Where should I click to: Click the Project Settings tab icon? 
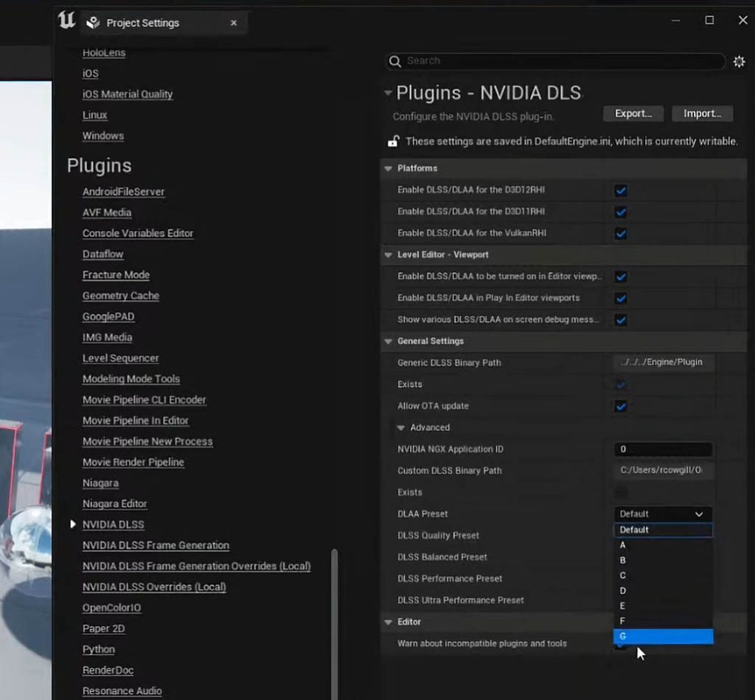pyautogui.click(x=93, y=23)
